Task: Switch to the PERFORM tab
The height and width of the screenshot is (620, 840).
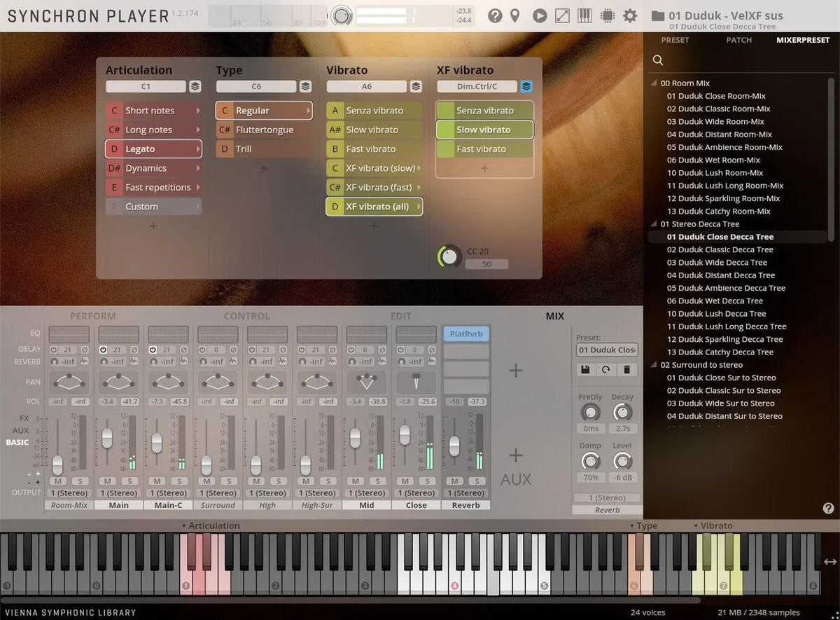Action: click(92, 316)
